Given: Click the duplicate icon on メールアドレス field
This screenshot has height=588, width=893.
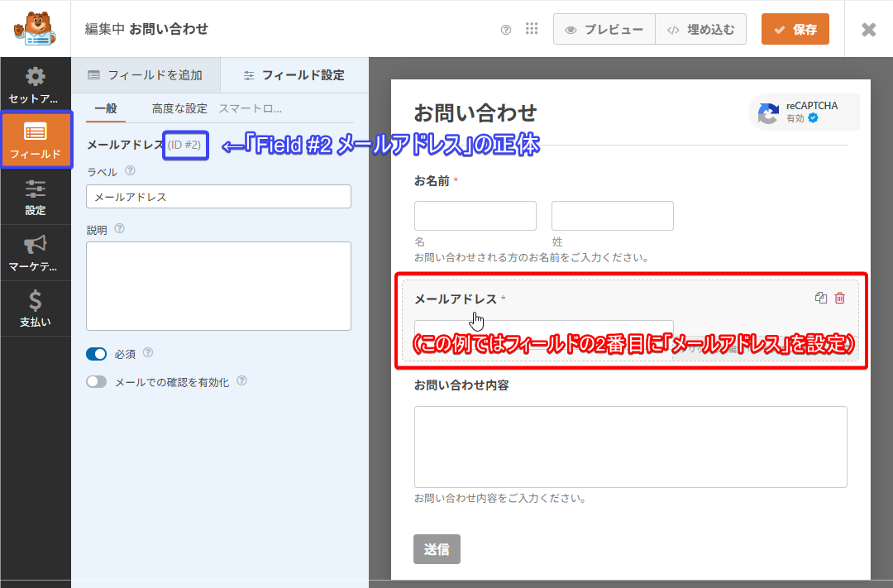Looking at the screenshot, I should (x=820, y=299).
